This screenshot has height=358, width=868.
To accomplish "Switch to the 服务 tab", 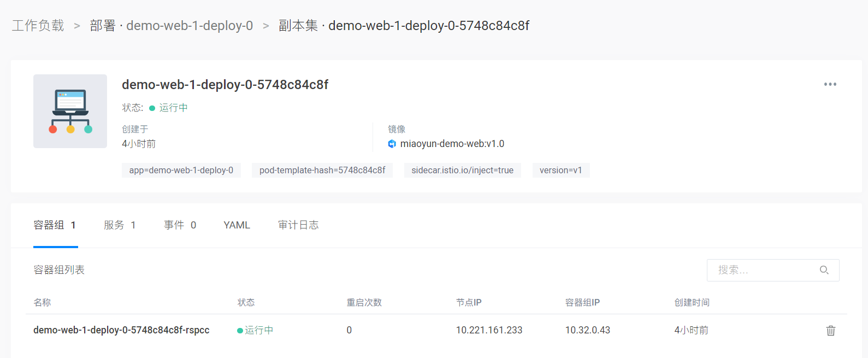I will coord(120,225).
